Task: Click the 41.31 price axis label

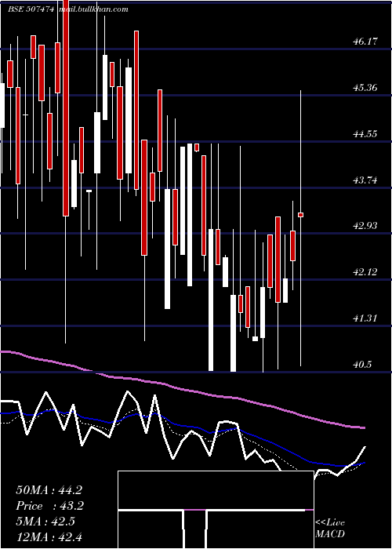Action: tap(365, 318)
